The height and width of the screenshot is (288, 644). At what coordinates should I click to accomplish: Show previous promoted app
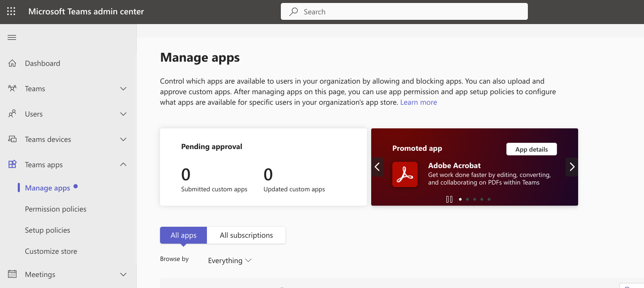coord(378,167)
